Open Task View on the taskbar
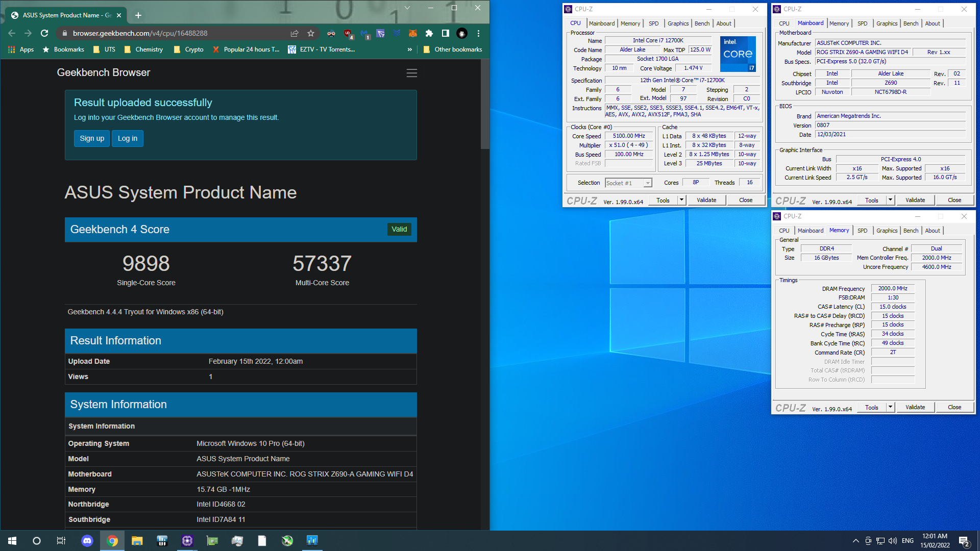The width and height of the screenshot is (980, 551). tap(61, 541)
